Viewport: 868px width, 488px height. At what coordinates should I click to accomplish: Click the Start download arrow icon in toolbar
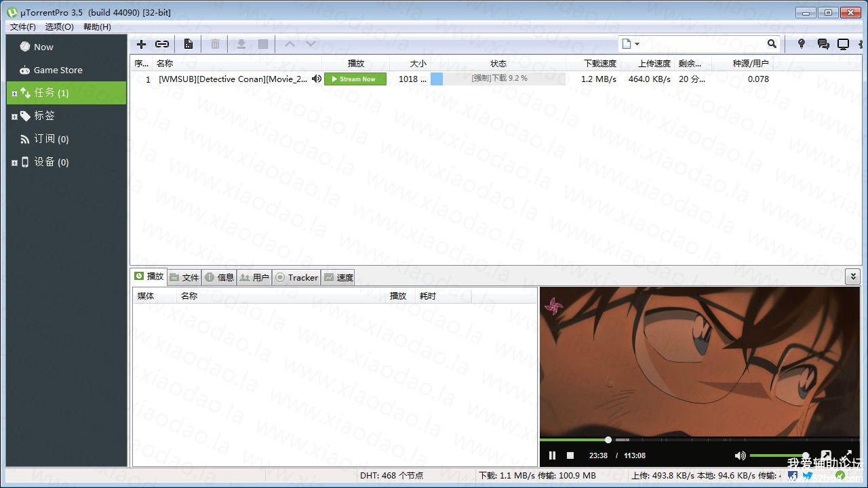[x=241, y=44]
